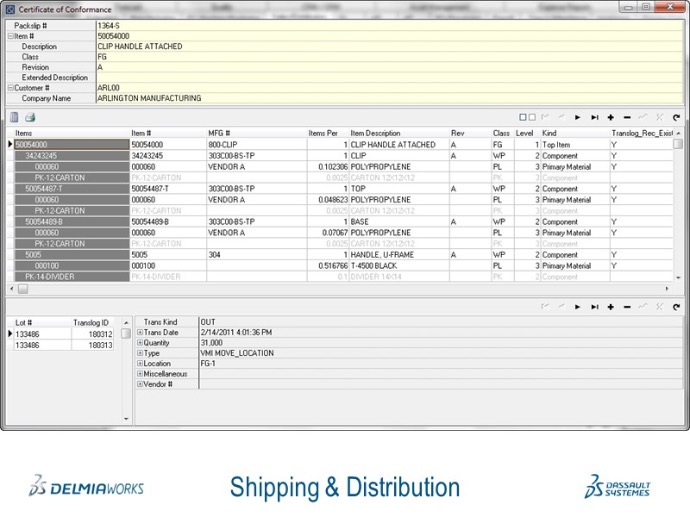Click the document icon left of the printer
The height and width of the screenshot is (517, 690).
[15, 117]
